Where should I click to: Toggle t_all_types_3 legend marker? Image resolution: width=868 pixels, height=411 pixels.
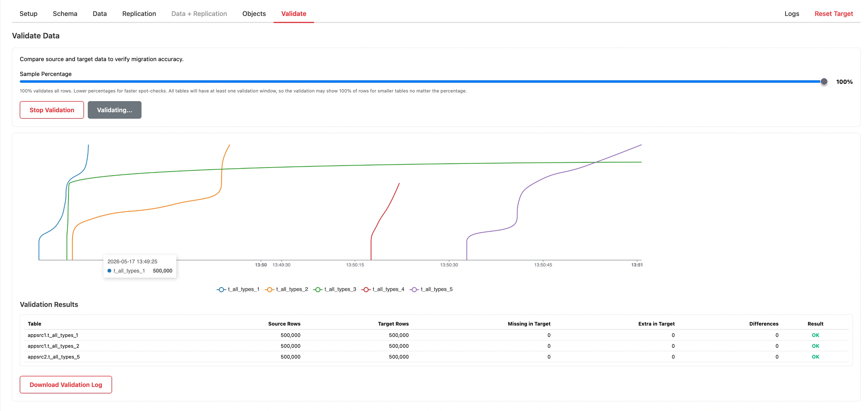[x=318, y=290]
